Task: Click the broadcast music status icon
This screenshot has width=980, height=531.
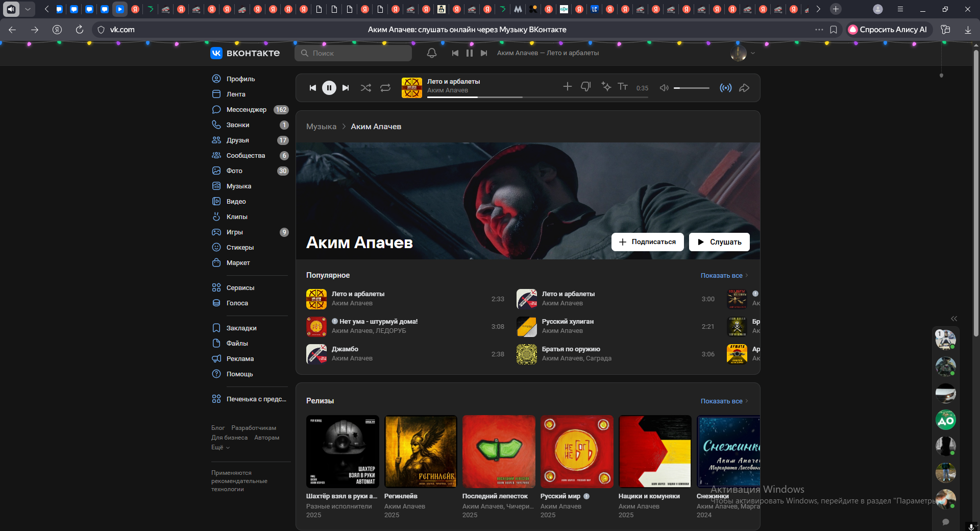Action: click(x=725, y=88)
